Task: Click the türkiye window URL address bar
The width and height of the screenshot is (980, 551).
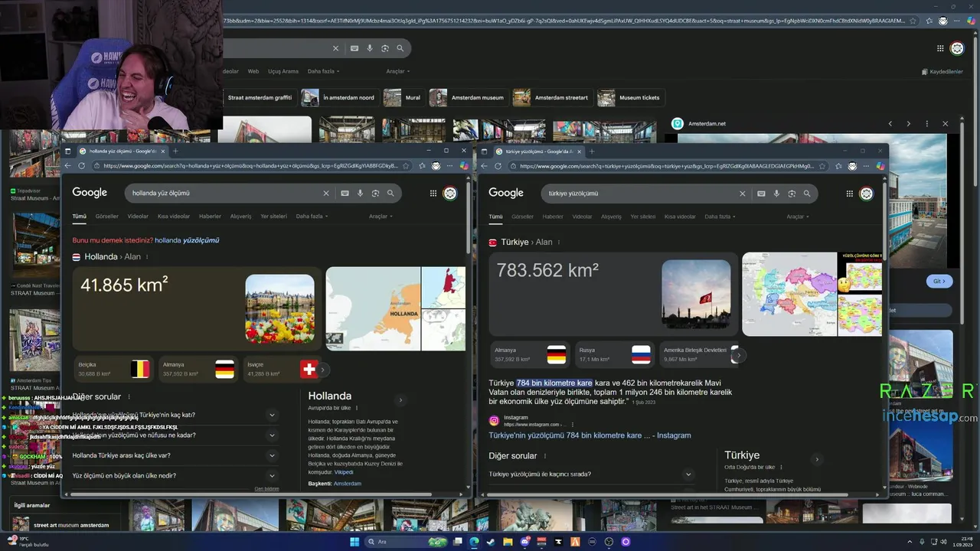Action: coord(668,166)
